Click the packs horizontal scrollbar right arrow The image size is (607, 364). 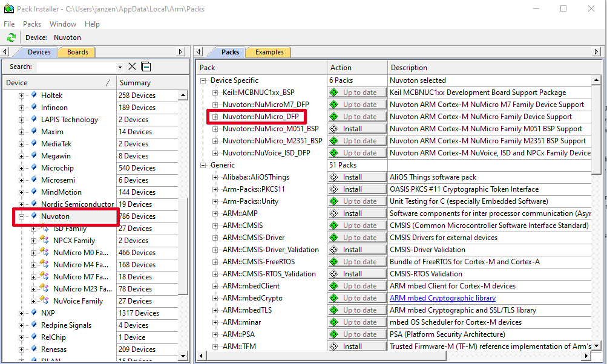coord(587,356)
